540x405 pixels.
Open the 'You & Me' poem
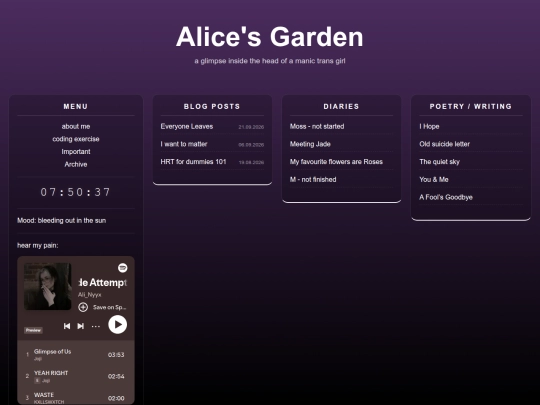(434, 180)
